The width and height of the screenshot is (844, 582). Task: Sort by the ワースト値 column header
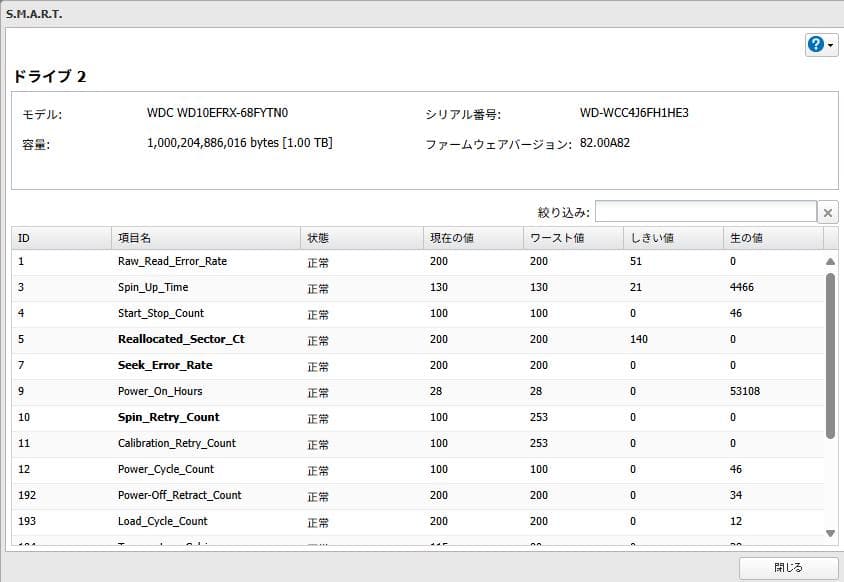[x=571, y=238]
